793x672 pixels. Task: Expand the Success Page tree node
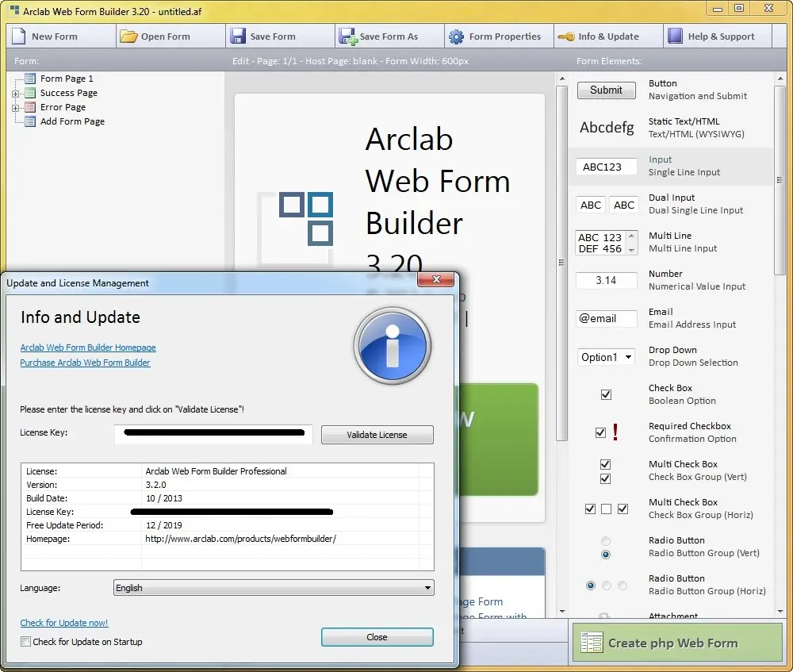pyautogui.click(x=15, y=94)
